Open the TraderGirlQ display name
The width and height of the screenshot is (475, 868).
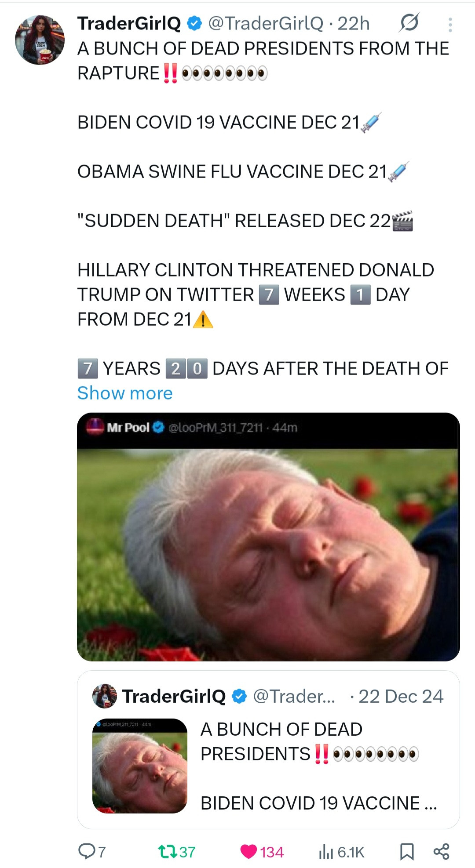129,24
